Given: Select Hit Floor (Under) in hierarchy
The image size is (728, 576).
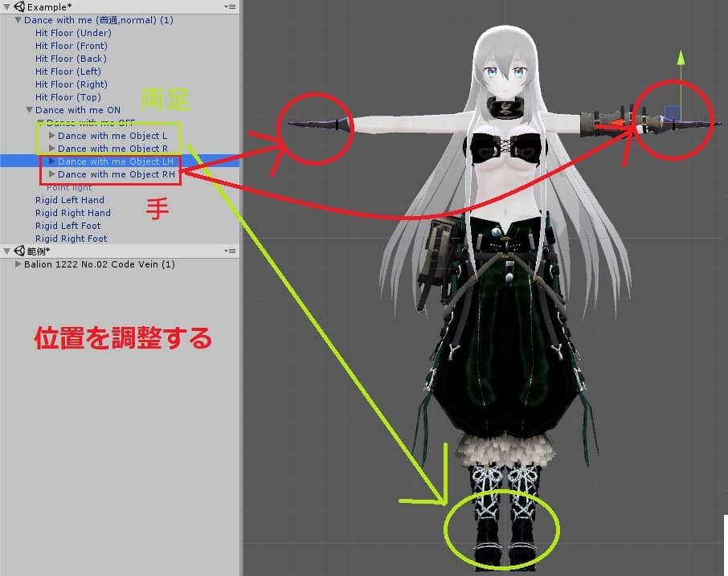Looking at the screenshot, I should 73,33.
